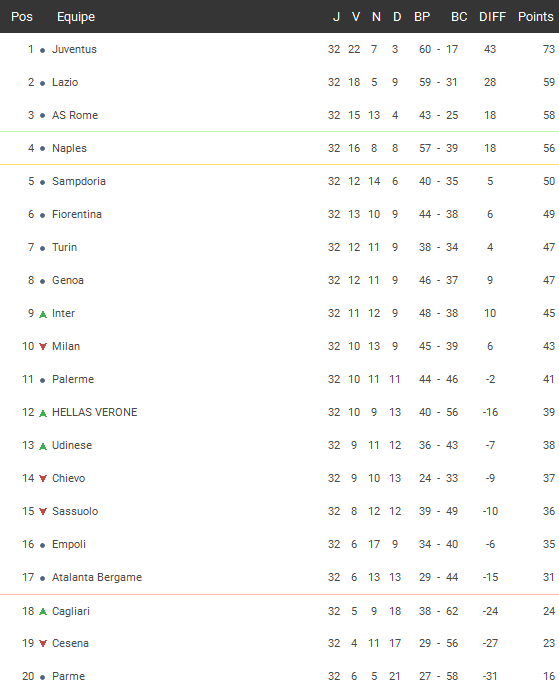Click the red down arrow beside Chievo
Image resolution: width=559 pixels, height=686 pixels.
(43, 479)
